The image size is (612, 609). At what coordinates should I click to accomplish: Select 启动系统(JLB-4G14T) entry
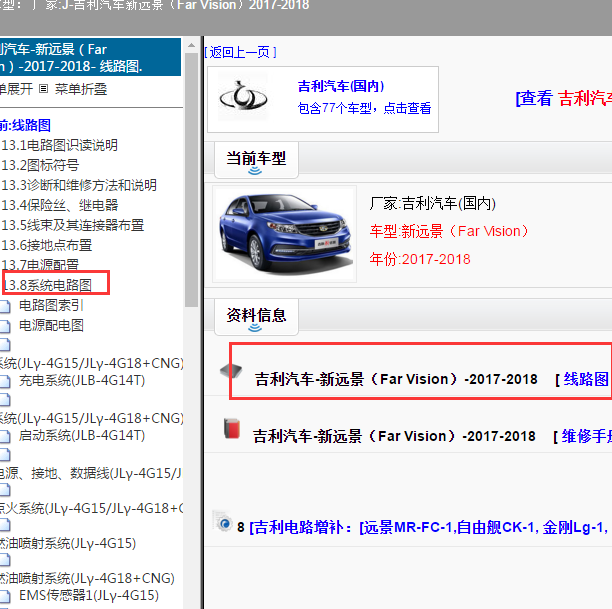click(82, 435)
